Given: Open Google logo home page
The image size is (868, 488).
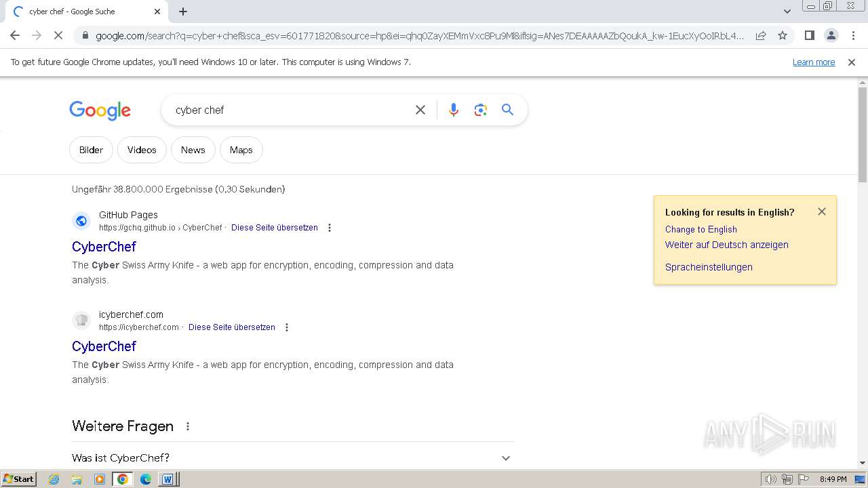Looking at the screenshot, I should coord(100,110).
